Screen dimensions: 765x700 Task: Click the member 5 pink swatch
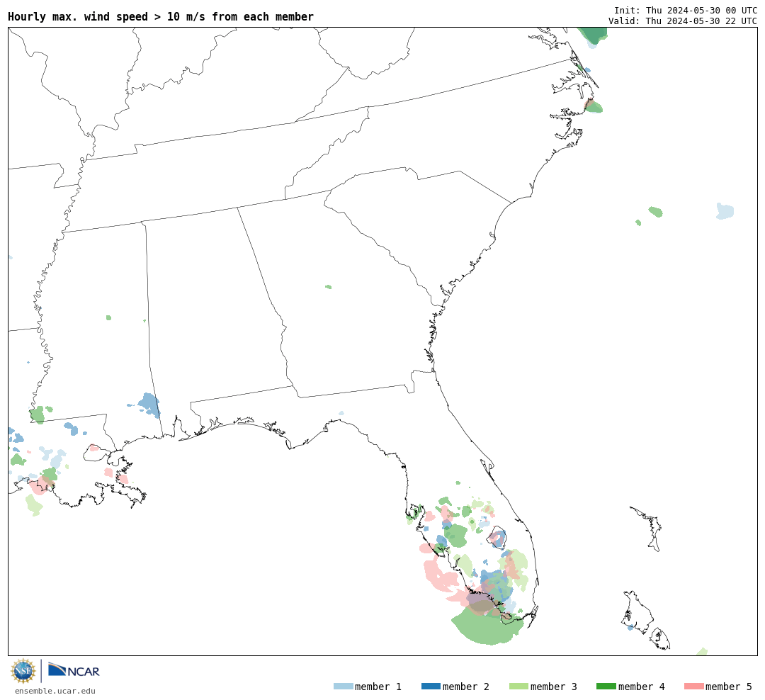(693, 686)
